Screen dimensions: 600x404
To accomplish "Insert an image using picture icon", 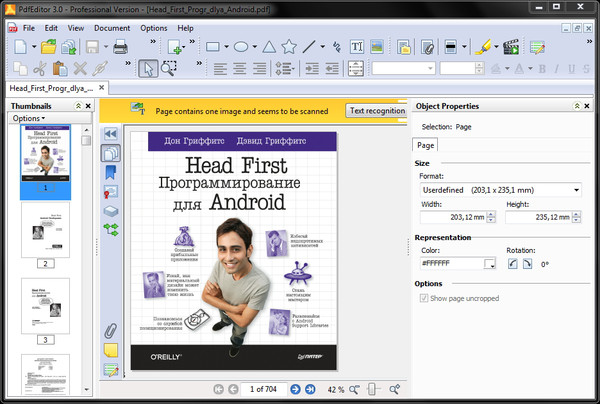I will coord(377,47).
